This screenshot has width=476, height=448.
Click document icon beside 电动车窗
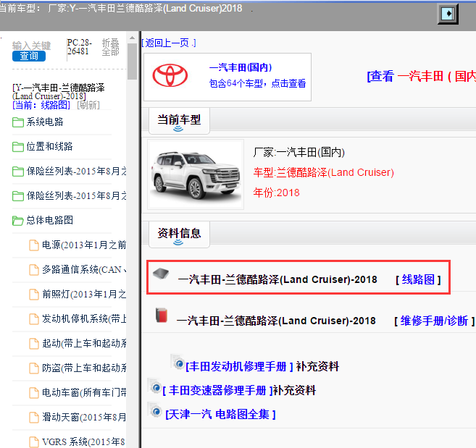(34, 392)
